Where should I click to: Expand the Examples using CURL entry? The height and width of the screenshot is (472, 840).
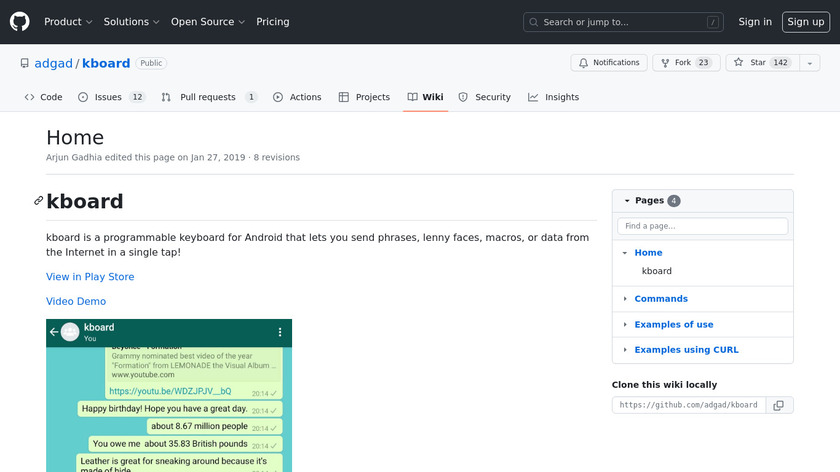click(626, 350)
